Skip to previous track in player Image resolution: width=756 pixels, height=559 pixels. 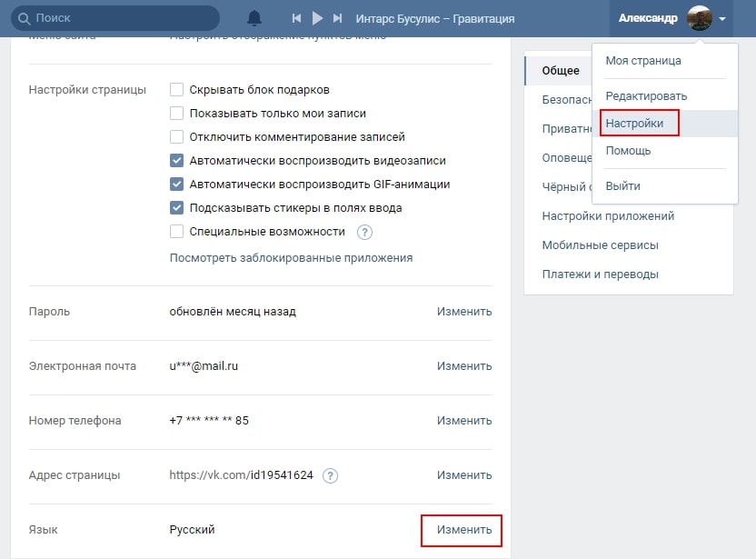pos(296,18)
